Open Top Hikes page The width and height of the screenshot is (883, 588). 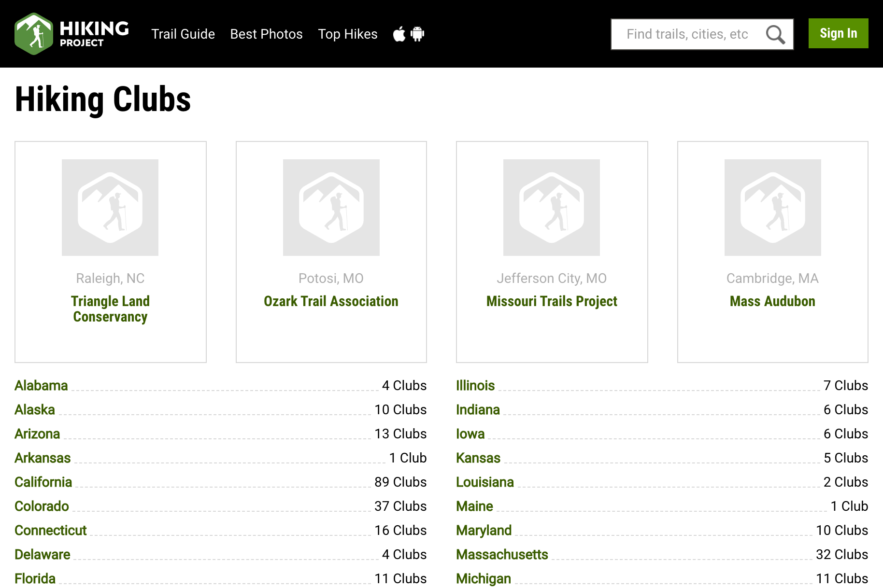348,34
